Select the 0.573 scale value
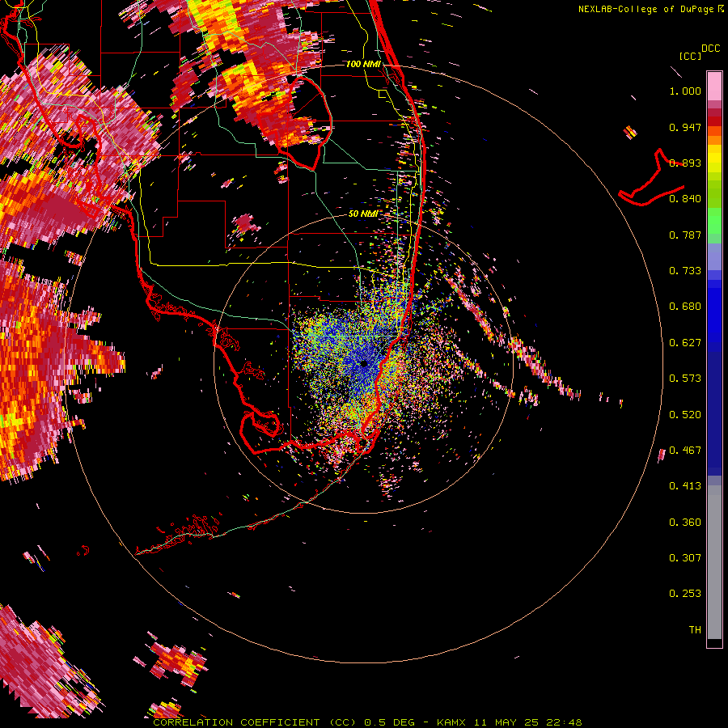728x728 pixels. 685,379
